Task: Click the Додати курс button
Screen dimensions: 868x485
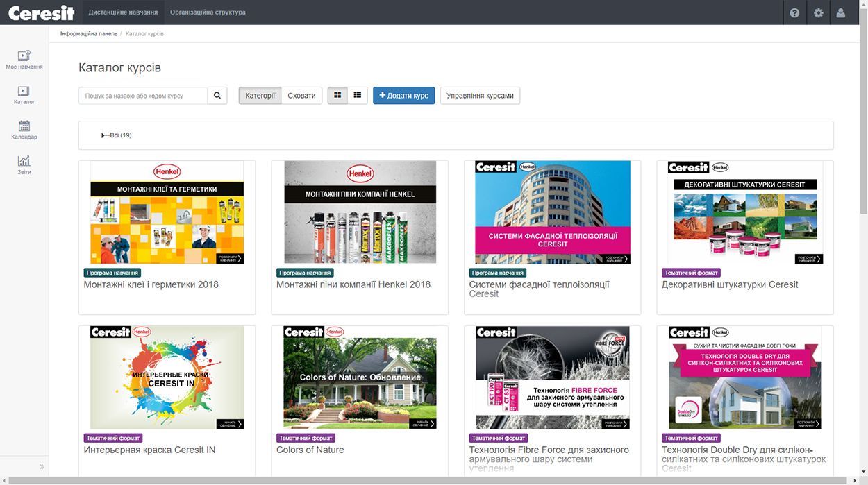Action: click(404, 96)
